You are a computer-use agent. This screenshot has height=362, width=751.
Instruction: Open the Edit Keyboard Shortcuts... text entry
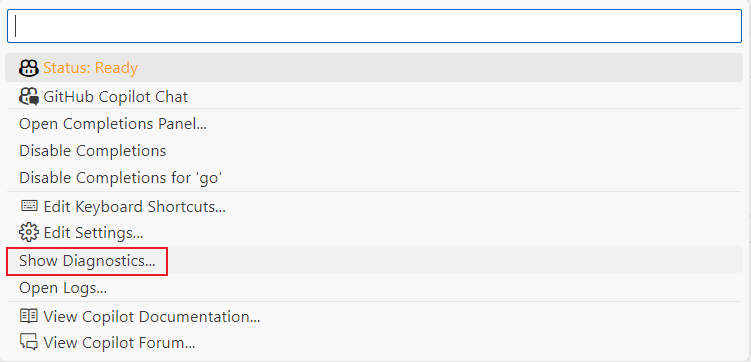pos(135,207)
